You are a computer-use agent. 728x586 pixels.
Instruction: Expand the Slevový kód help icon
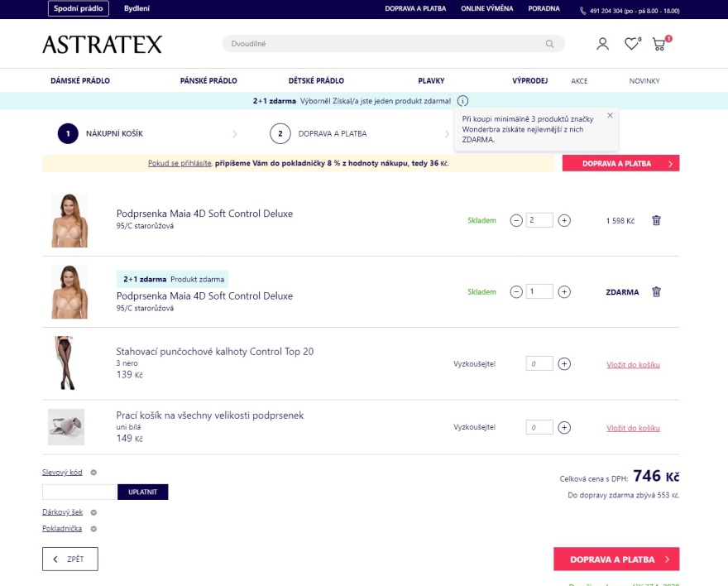pos(93,473)
